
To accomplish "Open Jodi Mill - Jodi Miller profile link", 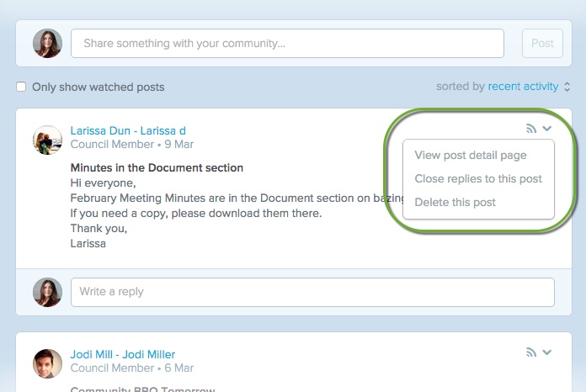I will pos(123,354).
